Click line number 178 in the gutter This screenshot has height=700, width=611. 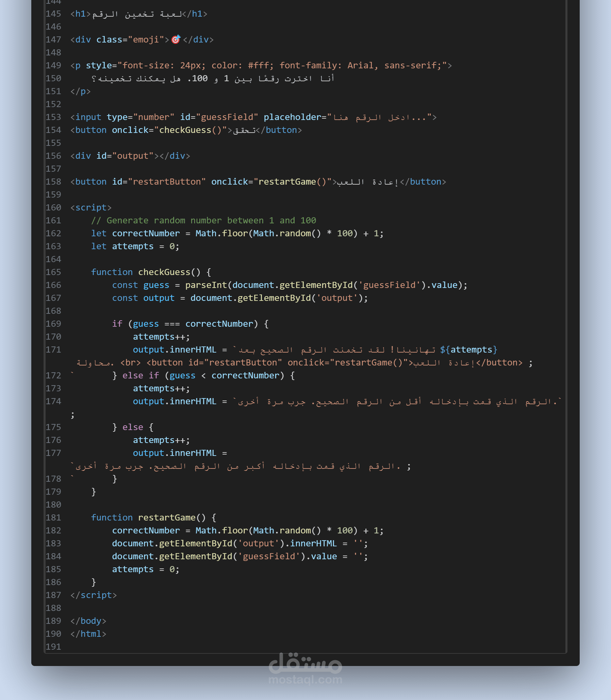53,479
